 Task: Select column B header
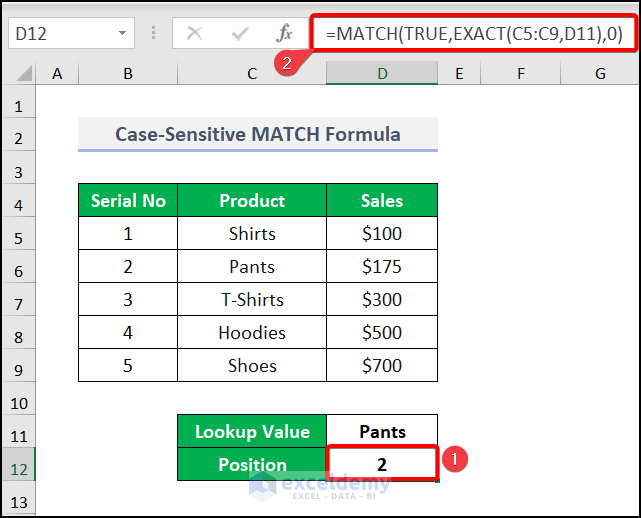(128, 73)
